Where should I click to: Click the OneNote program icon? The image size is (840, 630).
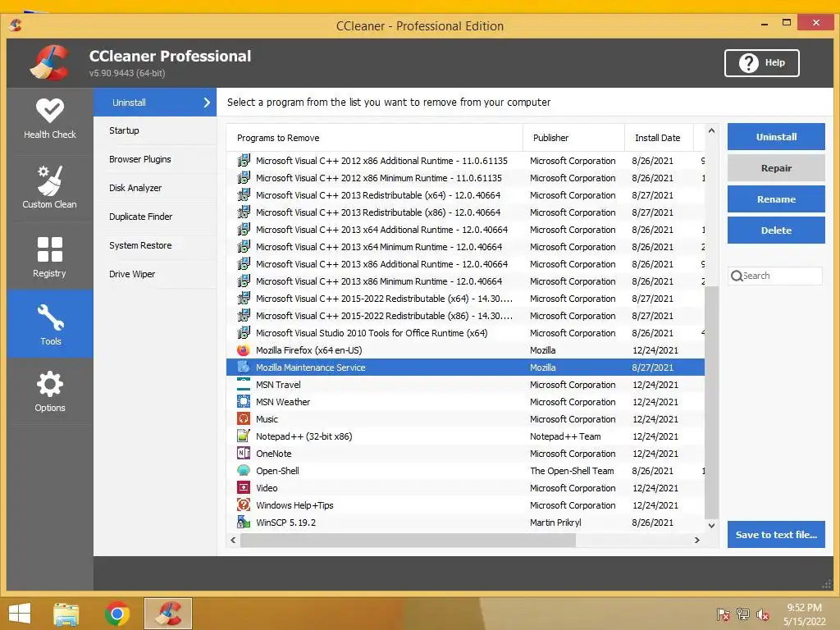point(243,453)
